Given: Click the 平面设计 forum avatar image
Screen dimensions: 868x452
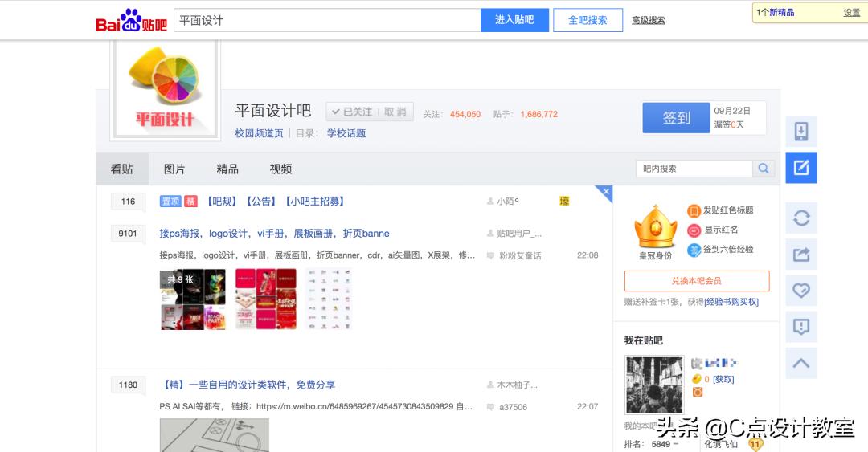Looking at the screenshot, I should click(x=166, y=88).
